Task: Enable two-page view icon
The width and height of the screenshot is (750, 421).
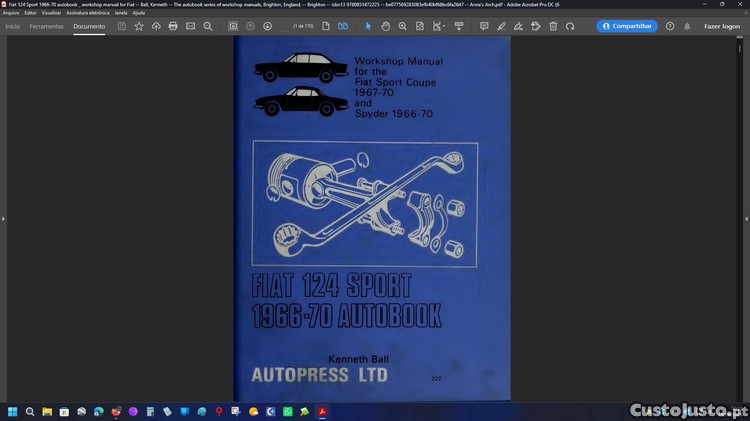Action: coord(343,26)
